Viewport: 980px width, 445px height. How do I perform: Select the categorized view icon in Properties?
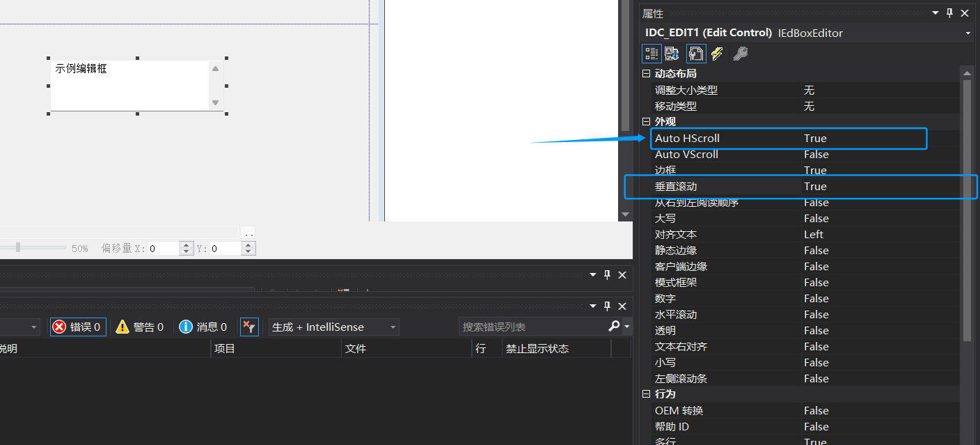pos(651,54)
